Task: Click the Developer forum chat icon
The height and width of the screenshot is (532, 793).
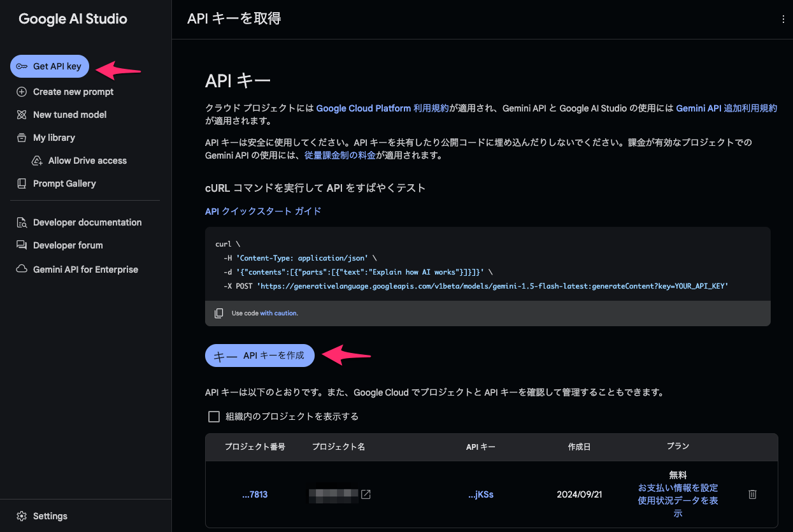Action: 22,245
